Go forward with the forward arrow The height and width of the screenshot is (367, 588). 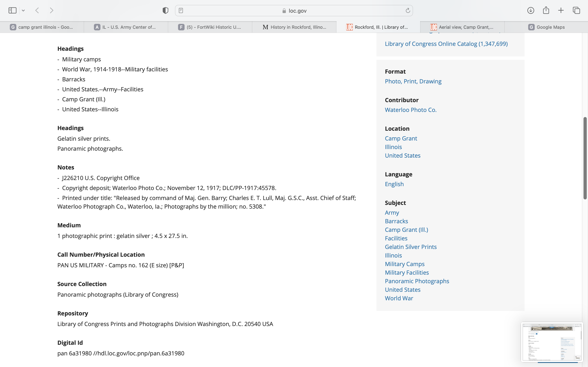[51, 10]
